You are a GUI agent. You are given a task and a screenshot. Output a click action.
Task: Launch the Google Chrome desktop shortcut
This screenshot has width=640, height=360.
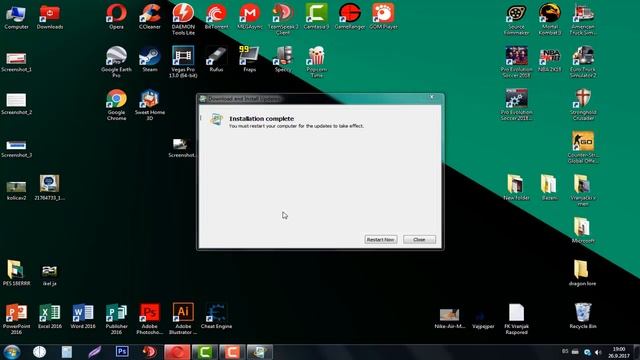pyautogui.click(x=116, y=104)
